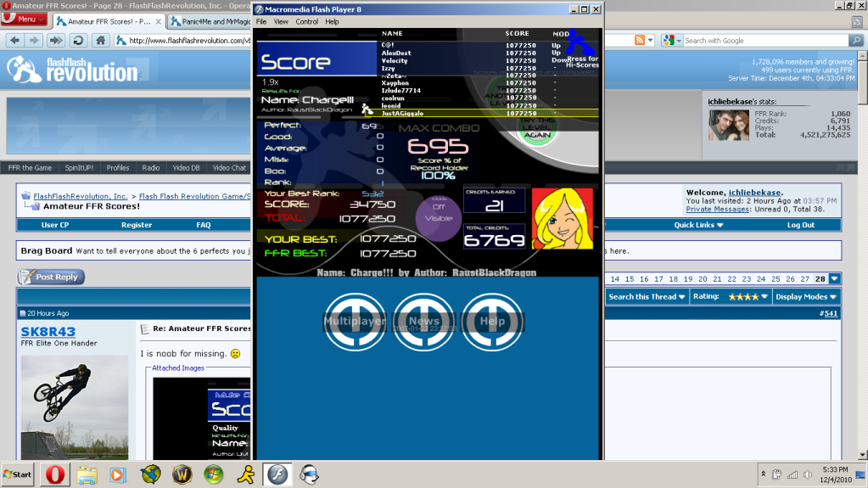868x488 pixels.
Task: Open the Help round button in game
Action: coord(492,321)
